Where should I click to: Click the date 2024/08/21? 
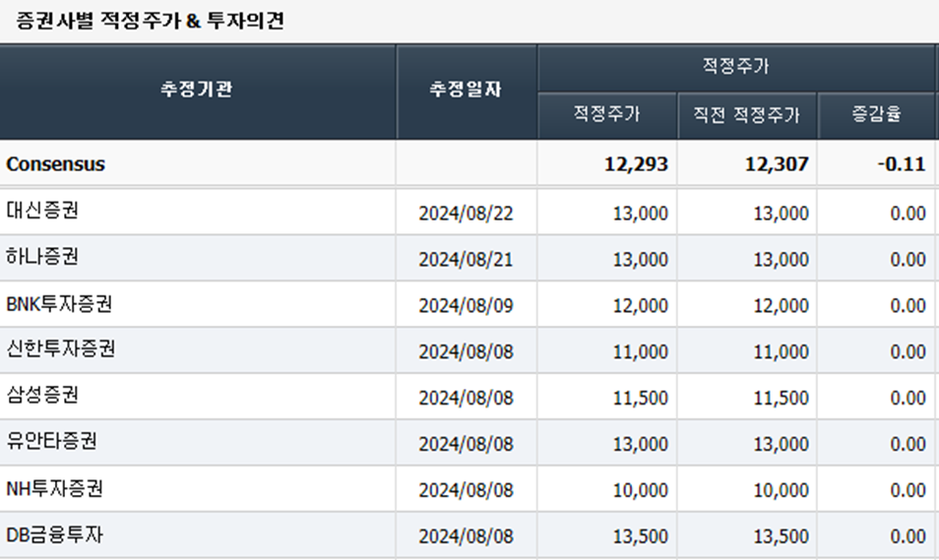click(466, 260)
